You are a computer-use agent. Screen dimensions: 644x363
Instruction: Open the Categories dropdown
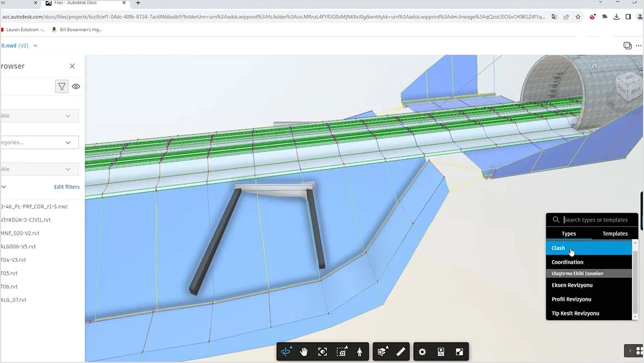[x=38, y=142]
